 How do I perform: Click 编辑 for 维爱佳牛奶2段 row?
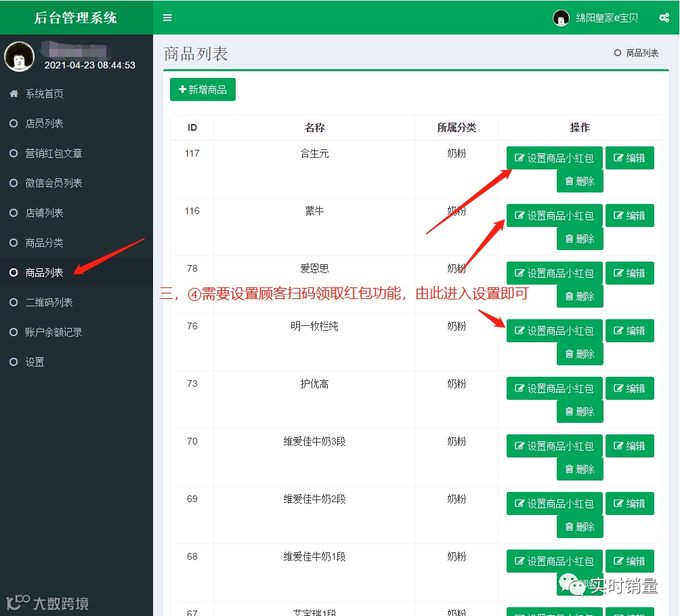click(630, 504)
